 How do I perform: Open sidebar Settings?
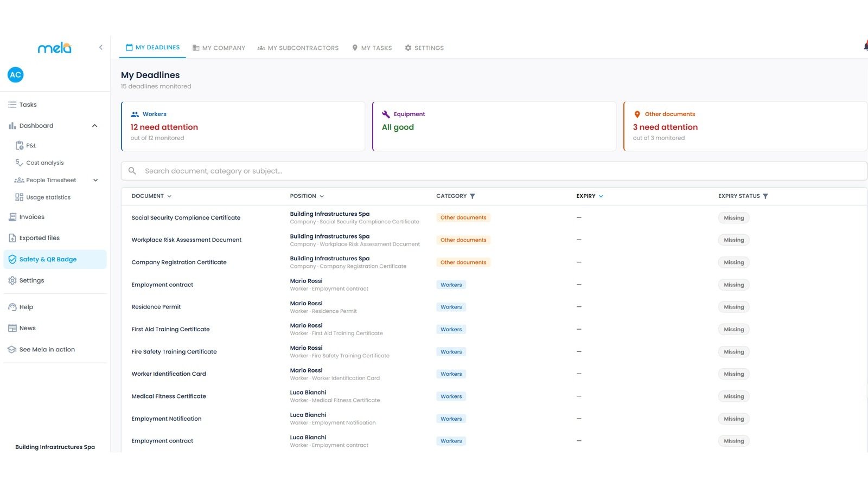[x=31, y=280]
